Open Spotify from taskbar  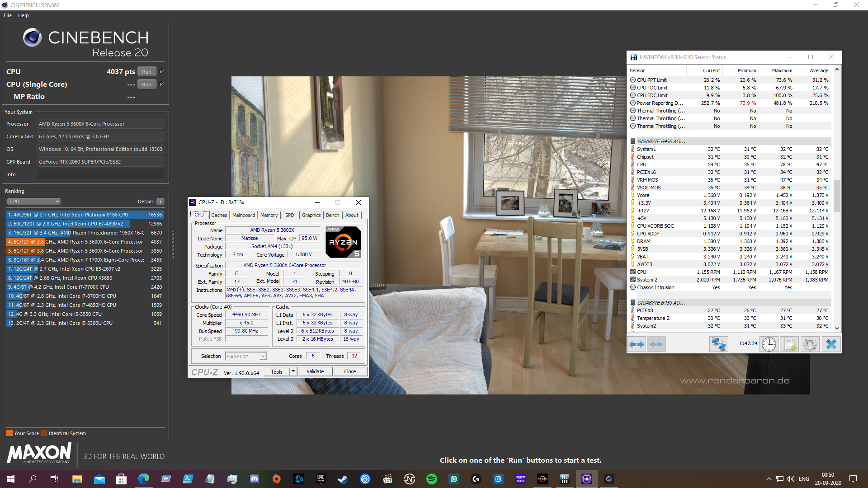(x=432, y=479)
